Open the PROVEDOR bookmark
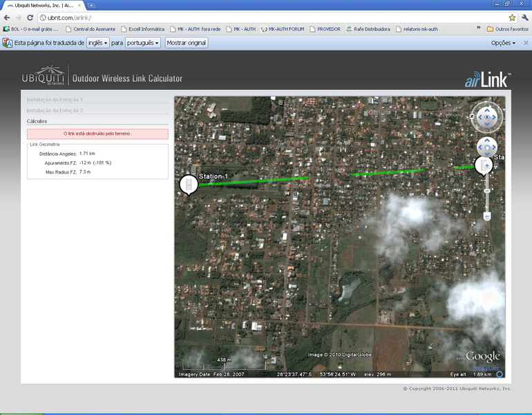Screen dimensions: 532x415 325,29
